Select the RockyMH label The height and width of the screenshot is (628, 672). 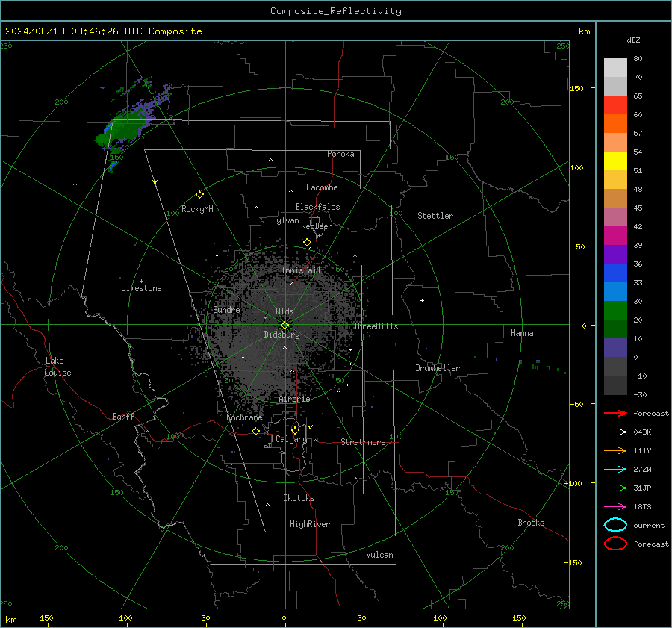tap(197, 209)
